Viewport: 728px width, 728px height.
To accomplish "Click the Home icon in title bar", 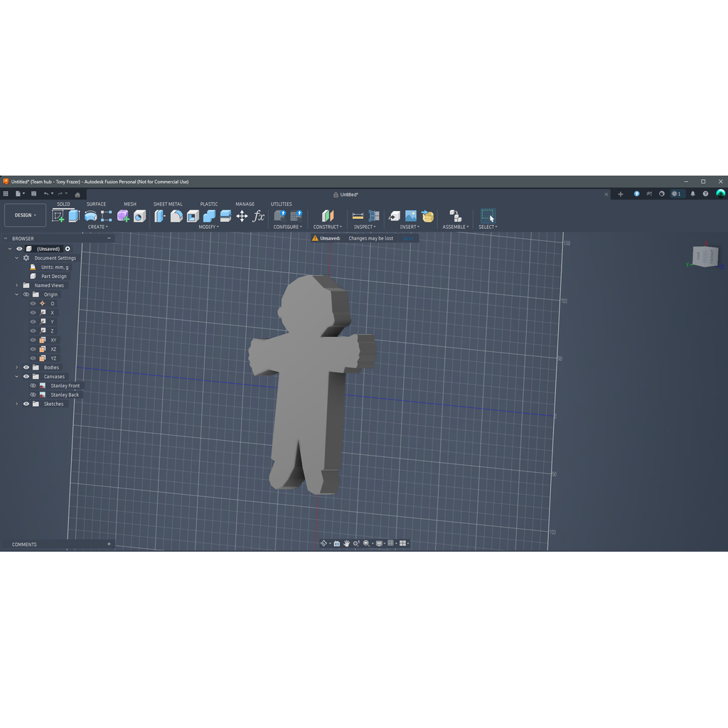I will click(x=77, y=195).
